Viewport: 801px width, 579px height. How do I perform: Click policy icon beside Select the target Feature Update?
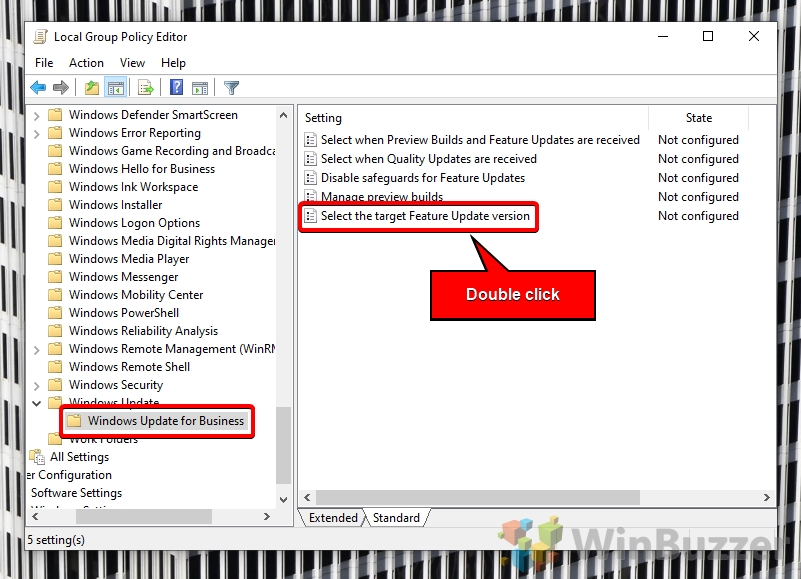point(310,216)
